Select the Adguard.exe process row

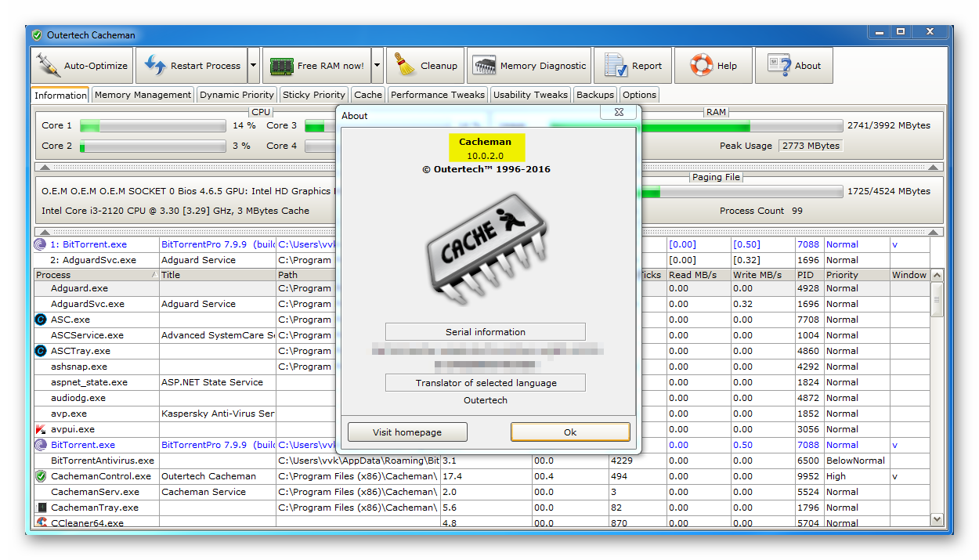click(482, 288)
